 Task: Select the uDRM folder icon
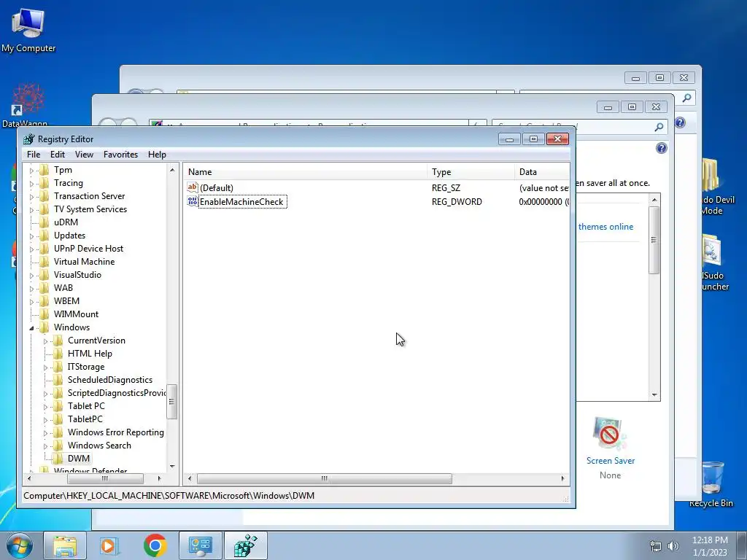[x=44, y=222]
